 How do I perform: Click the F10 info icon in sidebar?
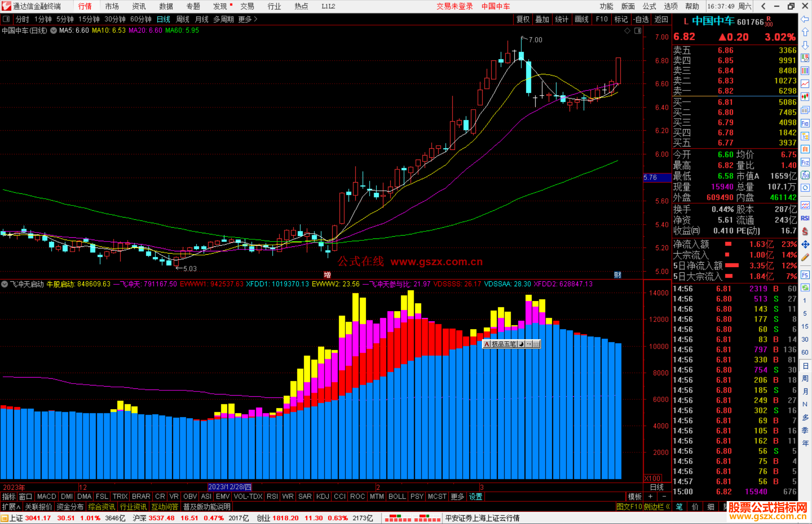pyautogui.click(x=805, y=124)
